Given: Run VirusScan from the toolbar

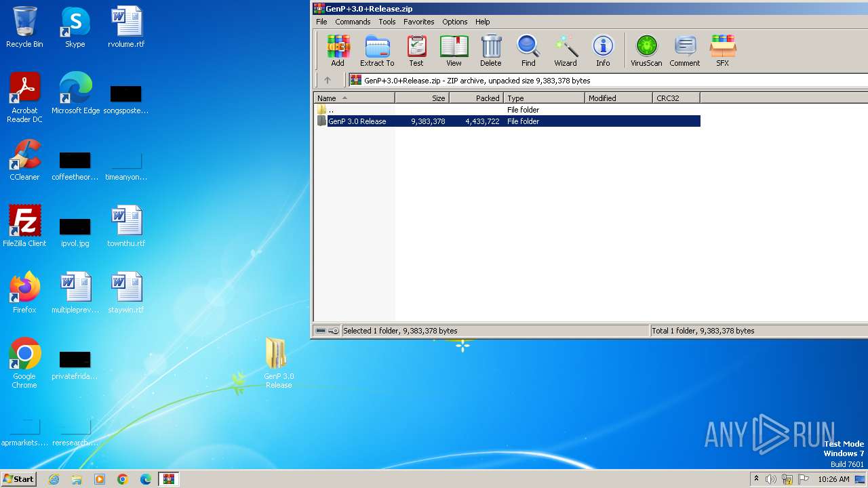Looking at the screenshot, I should click(646, 51).
